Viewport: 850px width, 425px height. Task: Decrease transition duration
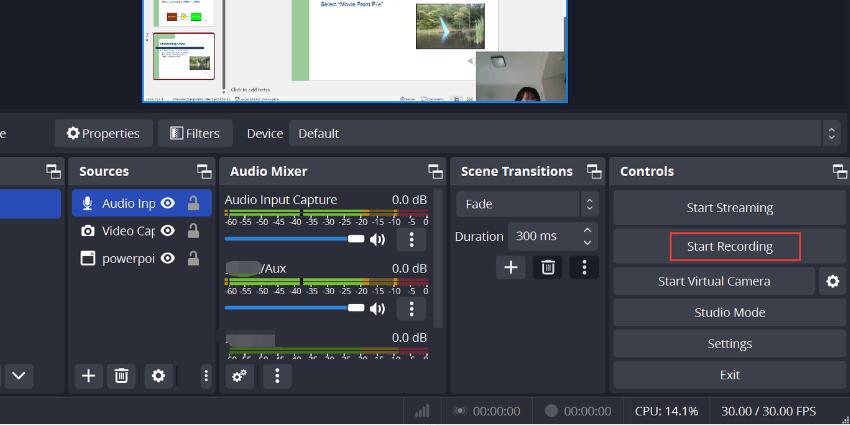[587, 242]
